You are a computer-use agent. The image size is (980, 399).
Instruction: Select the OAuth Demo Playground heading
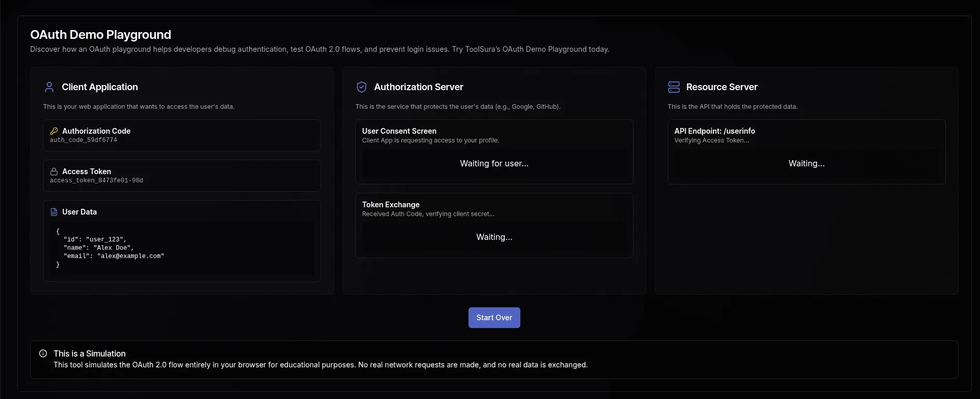101,35
